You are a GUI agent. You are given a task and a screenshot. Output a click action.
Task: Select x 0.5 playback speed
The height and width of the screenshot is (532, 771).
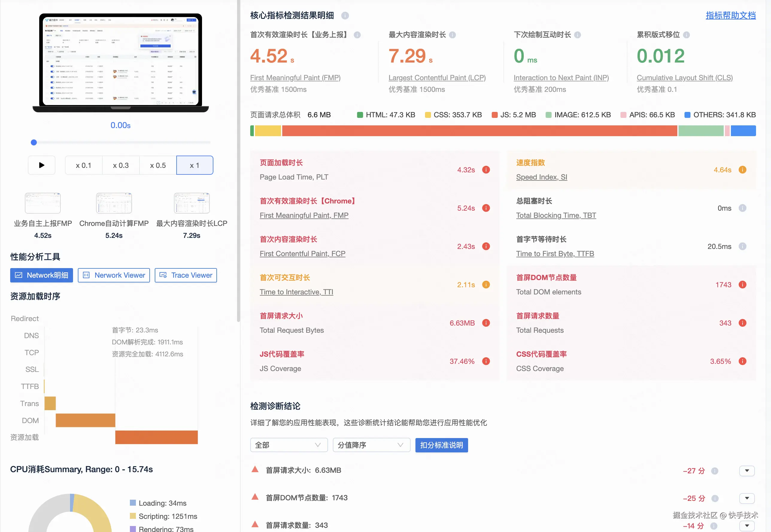158,165
